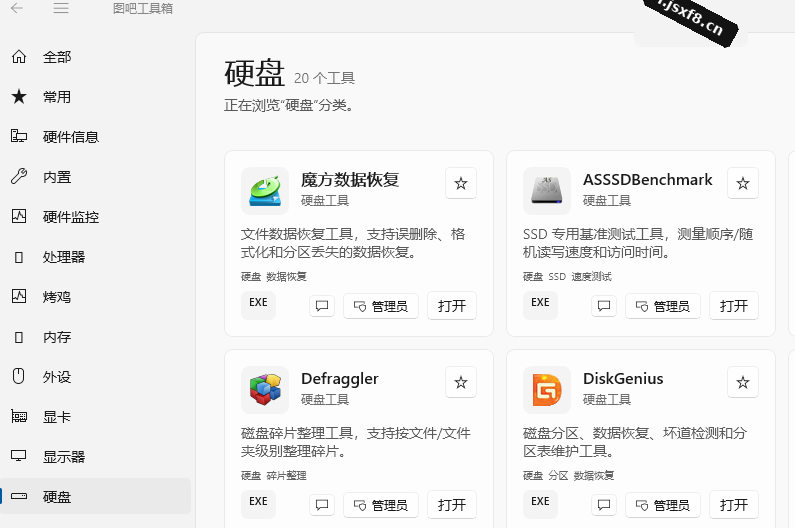This screenshot has width=795, height=528.
Task: Mark DiskGenius as favorite
Action: (743, 382)
